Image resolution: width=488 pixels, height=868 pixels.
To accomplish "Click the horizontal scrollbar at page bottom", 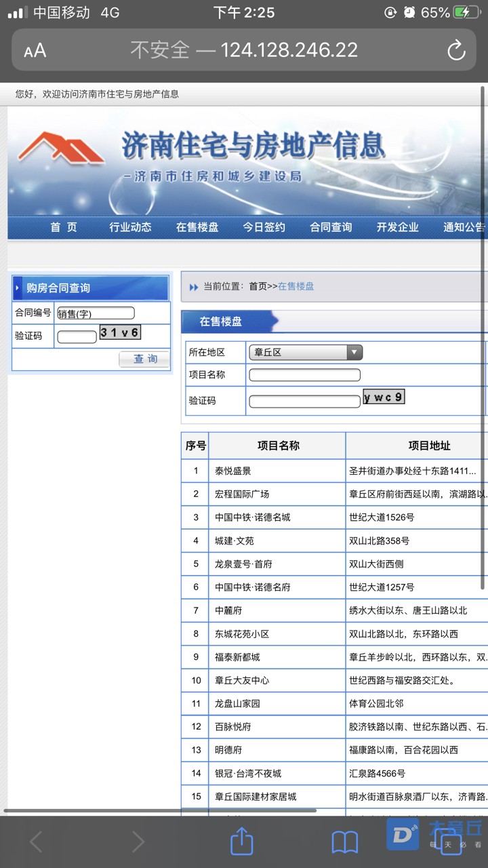I will [160, 810].
